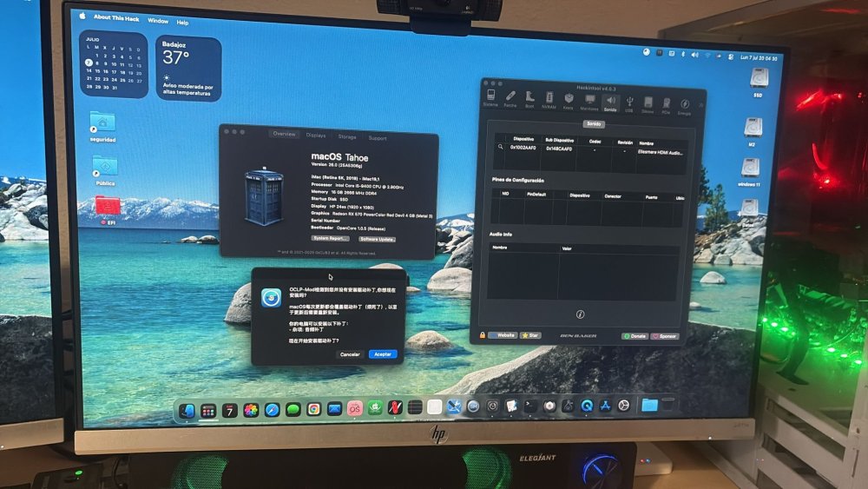
Task: Click the date and time in menu bar
Action: (x=759, y=57)
